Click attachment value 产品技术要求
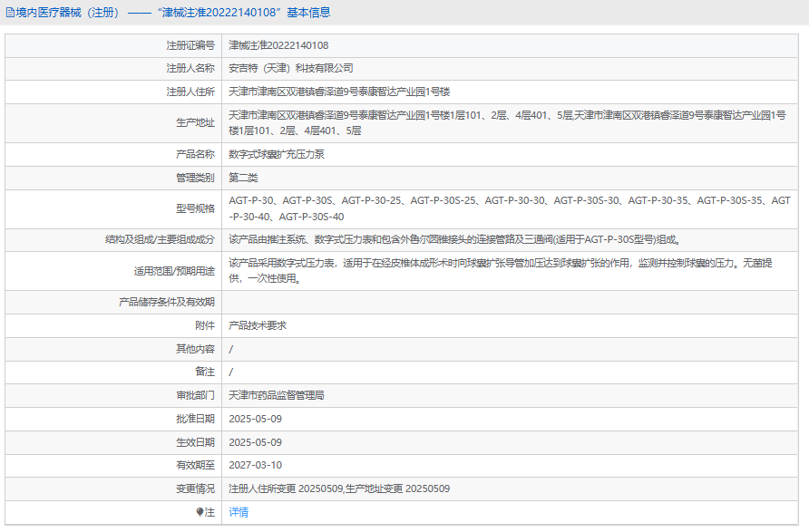Screen dimensions: 809x532 coord(258,325)
